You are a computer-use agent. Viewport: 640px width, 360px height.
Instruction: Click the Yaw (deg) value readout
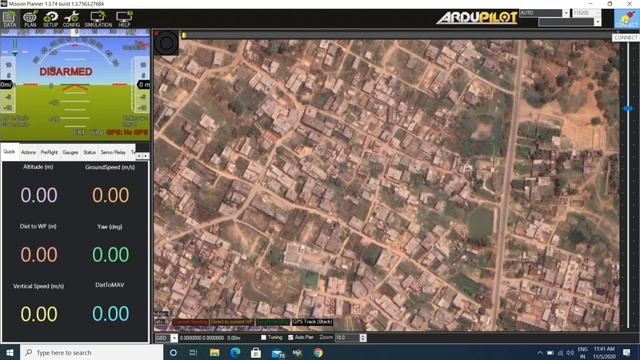tap(111, 255)
